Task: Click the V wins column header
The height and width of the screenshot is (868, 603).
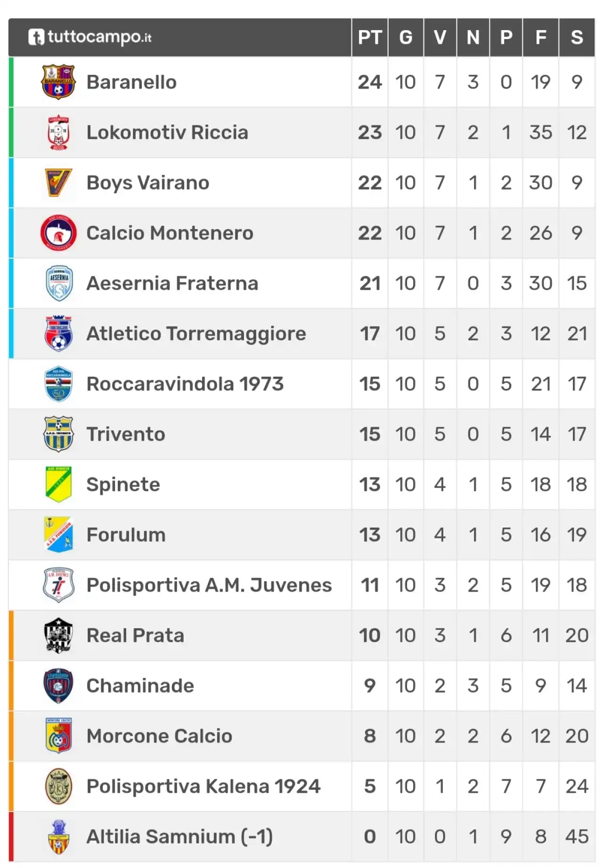Action: 440,37
